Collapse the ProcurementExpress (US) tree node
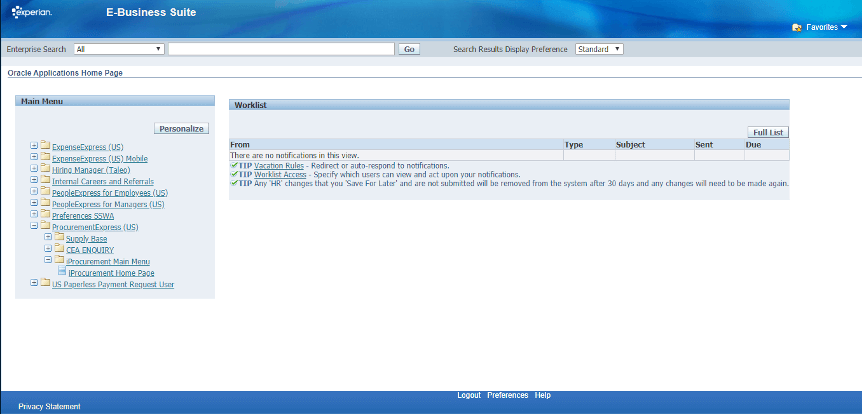This screenshot has height=414, width=862. (x=34, y=227)
